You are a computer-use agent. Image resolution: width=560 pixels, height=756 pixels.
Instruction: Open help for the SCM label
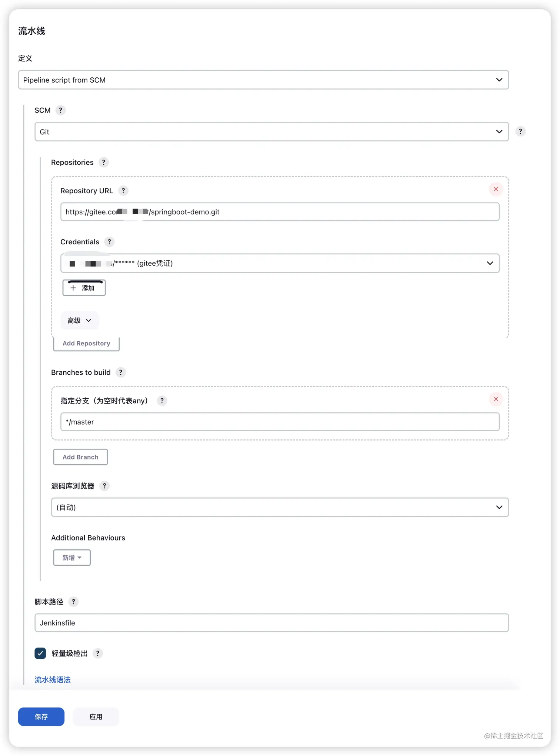(60, 110)
